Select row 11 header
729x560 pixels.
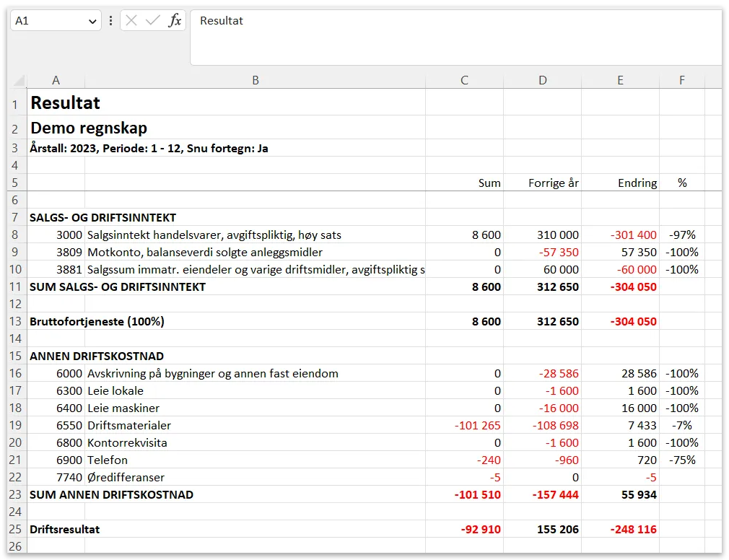[x=14, y=286]
